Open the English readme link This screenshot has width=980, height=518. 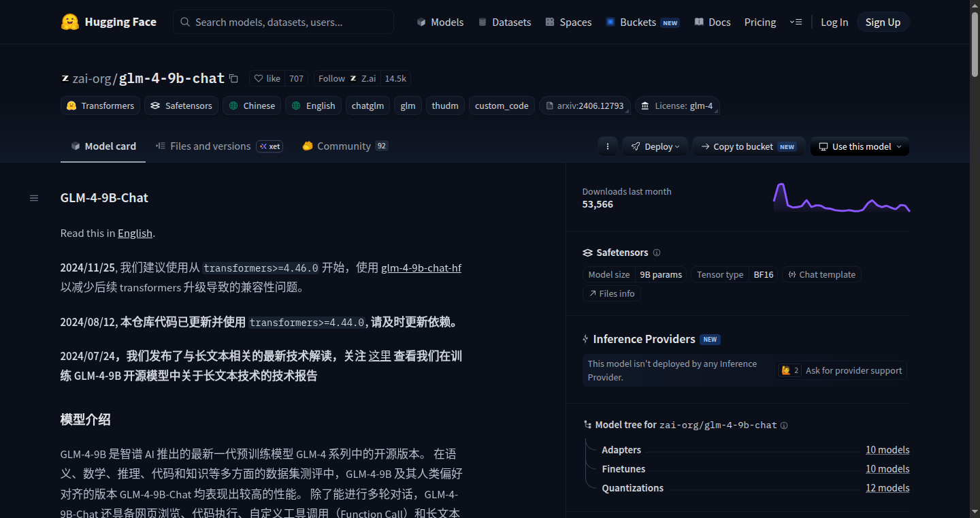(x=135, y=233)
